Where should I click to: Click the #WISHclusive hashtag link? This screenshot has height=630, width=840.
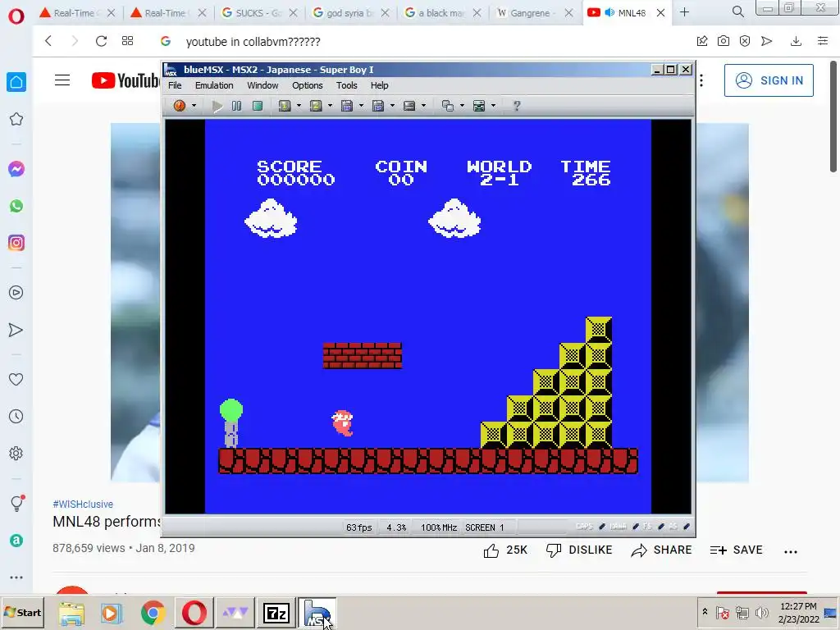pyautogui.click(x=83, y=504)
